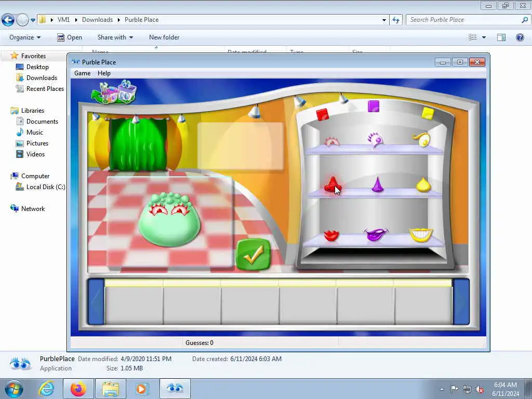Image resolution: width=532 pixels, height=399 pixels.
Task: Choose the yellow nose on the middle shelf
Action: point(423,184)
